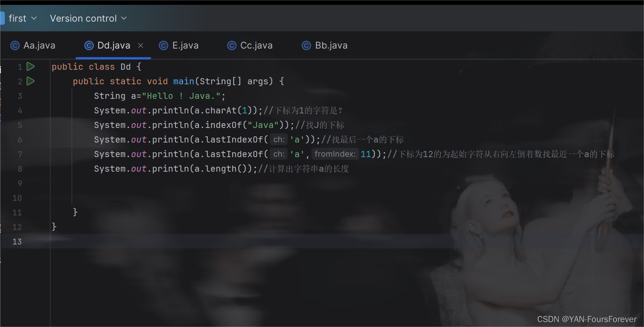Click the class icon on the Aa.java tab
The width and height of the screenshot is (644, 327).
[15, 45]
